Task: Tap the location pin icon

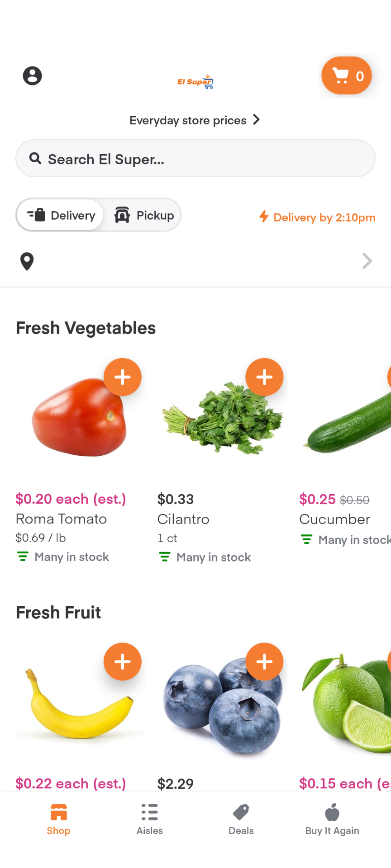Action: (x=27, y=261)
